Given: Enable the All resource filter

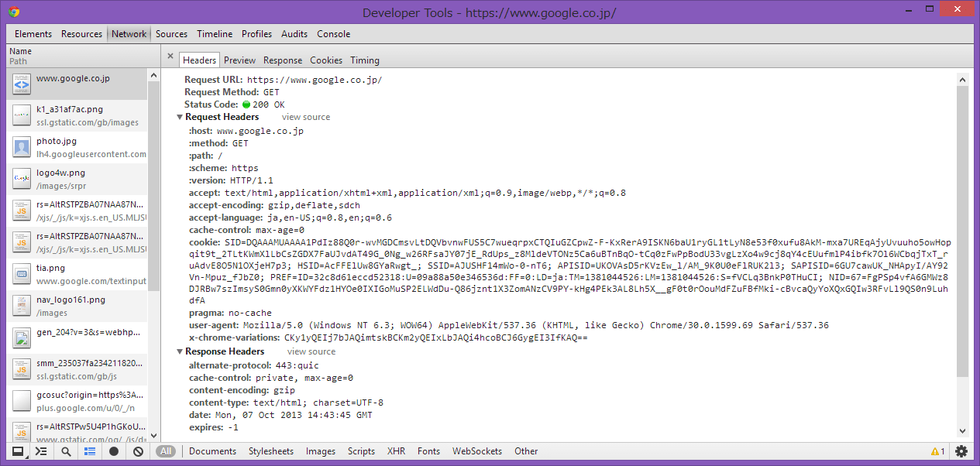Looking at the screenshot, I should point(166,451).
